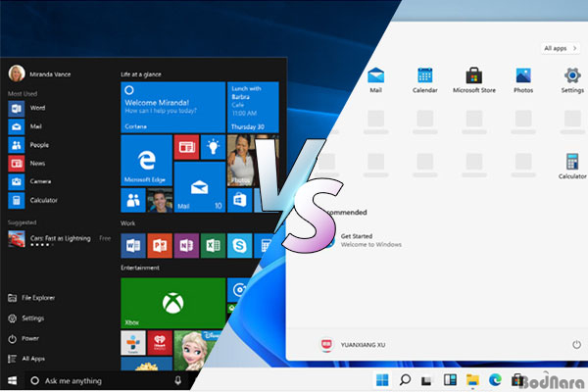Launch Excel tile in Work group
The image size is (588, 392).
213,246
